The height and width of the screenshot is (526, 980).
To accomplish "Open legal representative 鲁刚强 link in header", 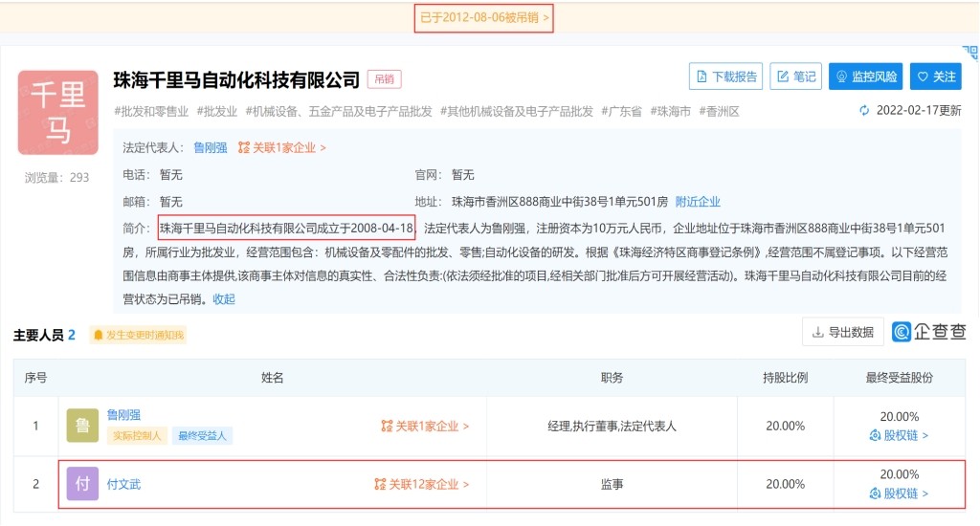I will point(210,147).
